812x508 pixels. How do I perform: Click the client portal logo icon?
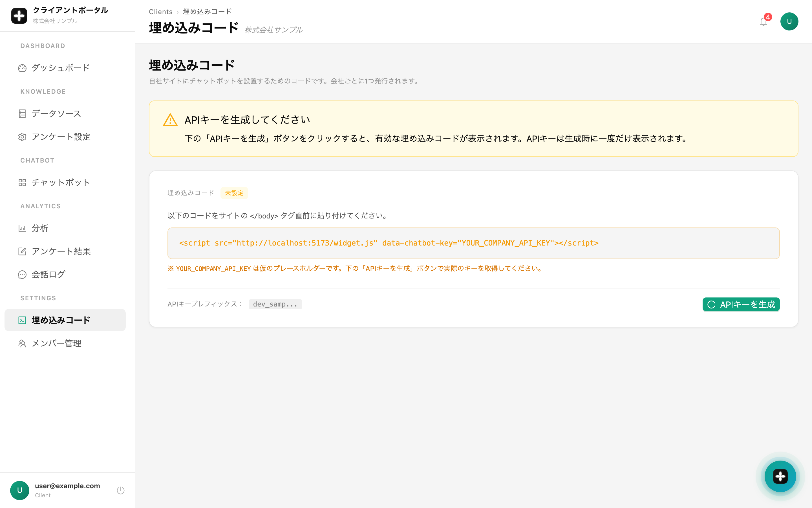19,16
